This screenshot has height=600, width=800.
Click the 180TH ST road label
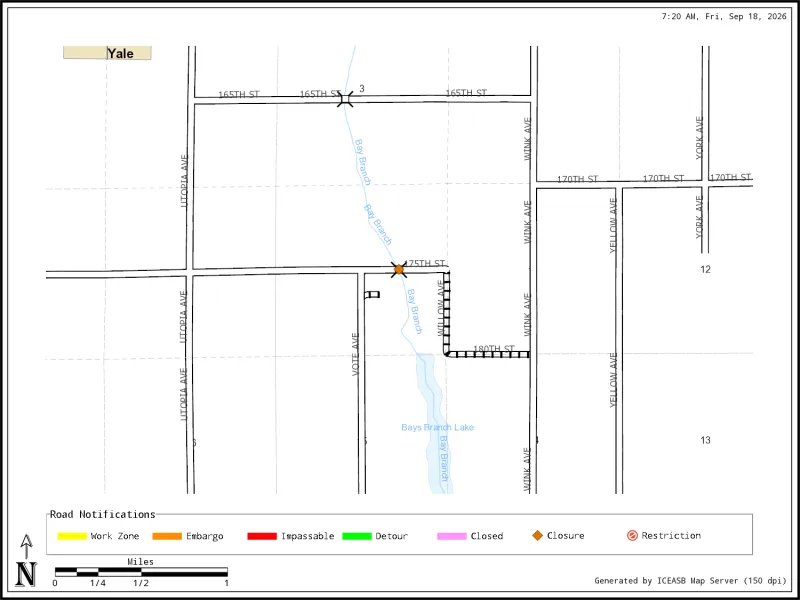pos(494,349)
